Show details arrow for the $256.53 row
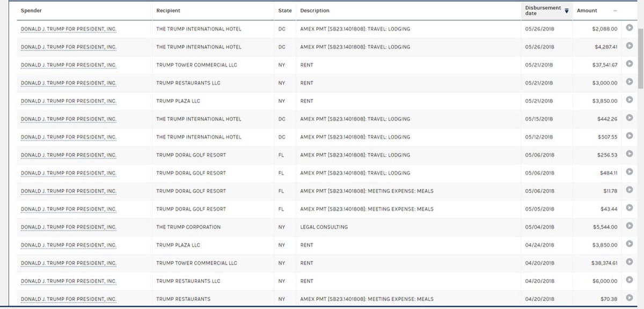The width and height of the screenshot is (644, 309). [x=630, y=154]
